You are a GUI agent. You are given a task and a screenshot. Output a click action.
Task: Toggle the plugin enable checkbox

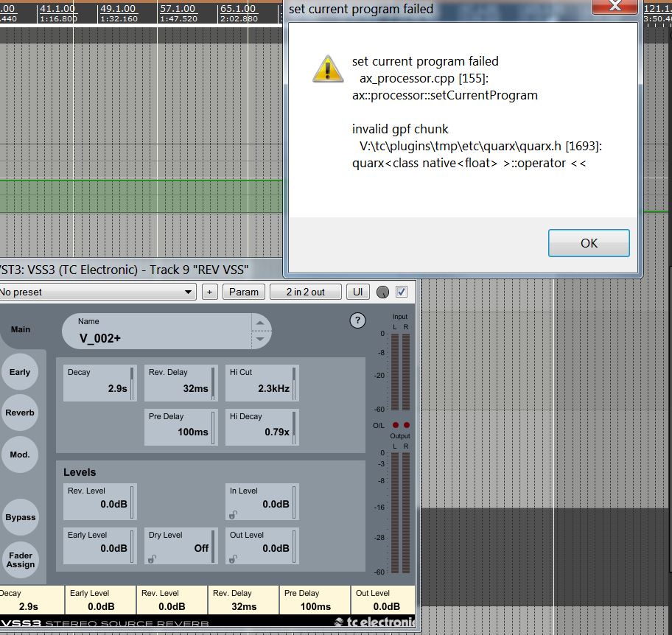402,292
